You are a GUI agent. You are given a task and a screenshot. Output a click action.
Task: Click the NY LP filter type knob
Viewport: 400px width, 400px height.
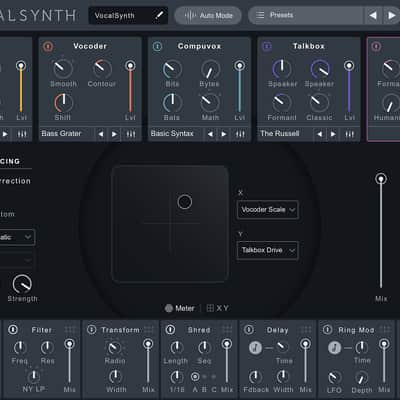(x=34, y=376)
